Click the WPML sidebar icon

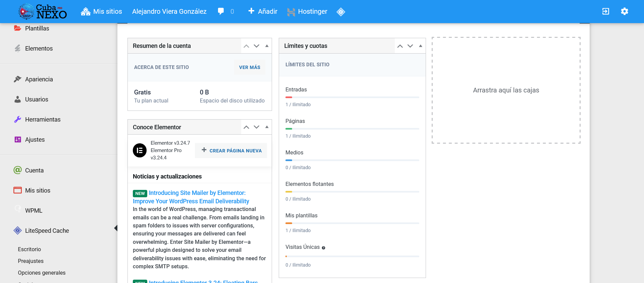click(x=17, y=209)
